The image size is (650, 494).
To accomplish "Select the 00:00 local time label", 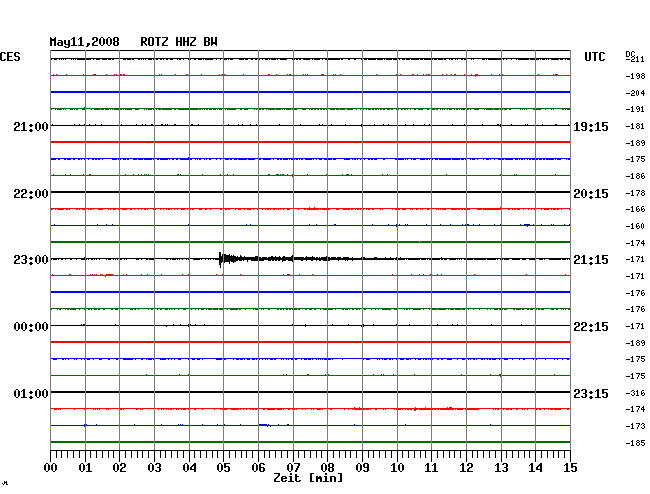I will 31,327.
